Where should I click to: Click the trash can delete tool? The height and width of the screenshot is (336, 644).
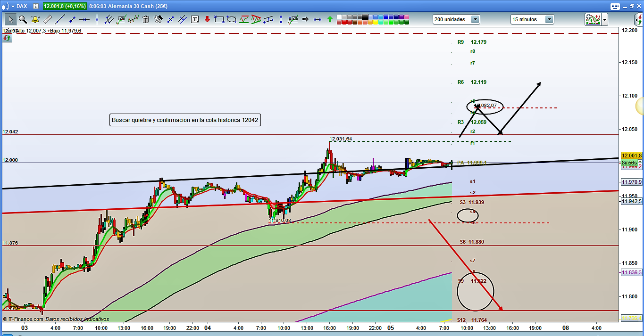tap(146, 19)
